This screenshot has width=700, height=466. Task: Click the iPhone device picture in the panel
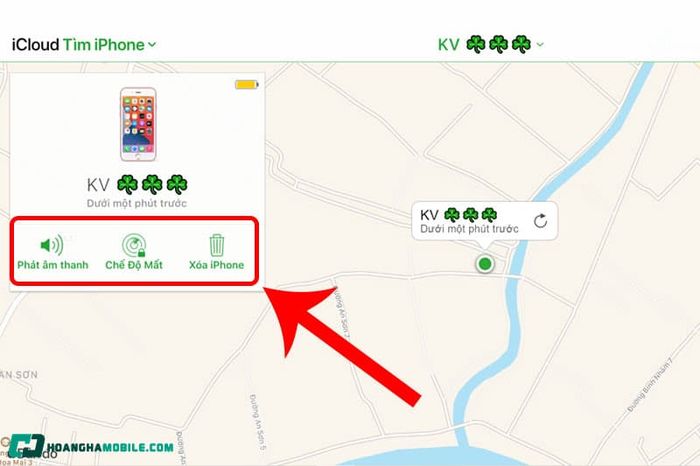point(138,124)
